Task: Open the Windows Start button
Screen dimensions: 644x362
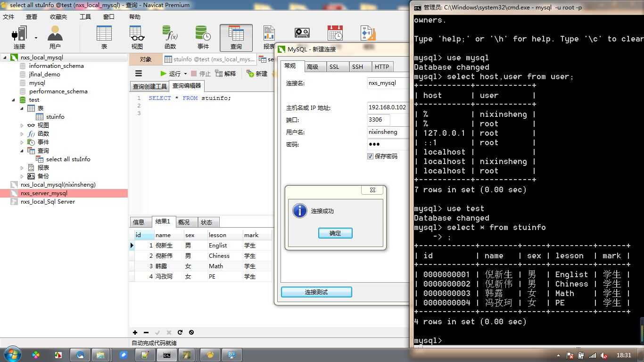Action: [12, 354]
